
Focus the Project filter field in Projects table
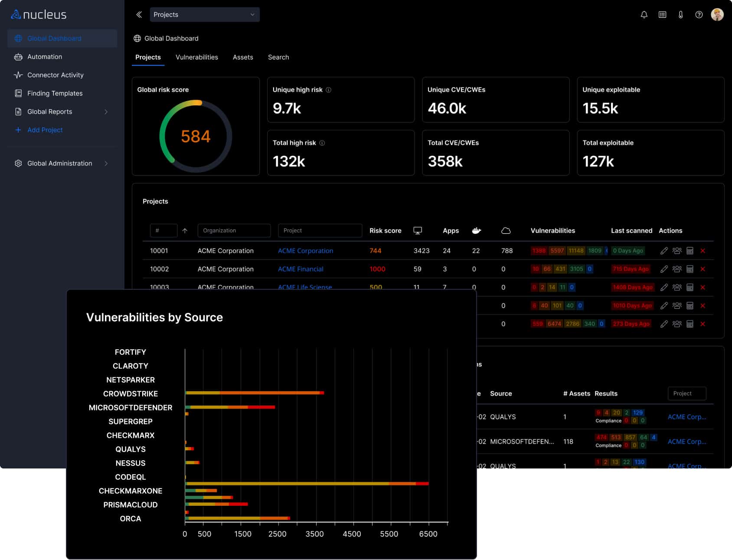[320, 231]
